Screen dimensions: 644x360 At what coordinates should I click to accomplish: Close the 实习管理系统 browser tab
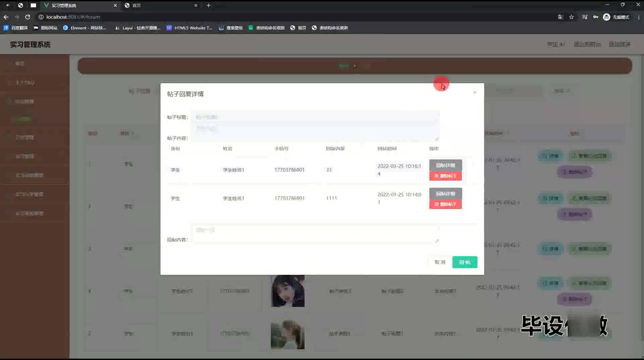point(115,5)
